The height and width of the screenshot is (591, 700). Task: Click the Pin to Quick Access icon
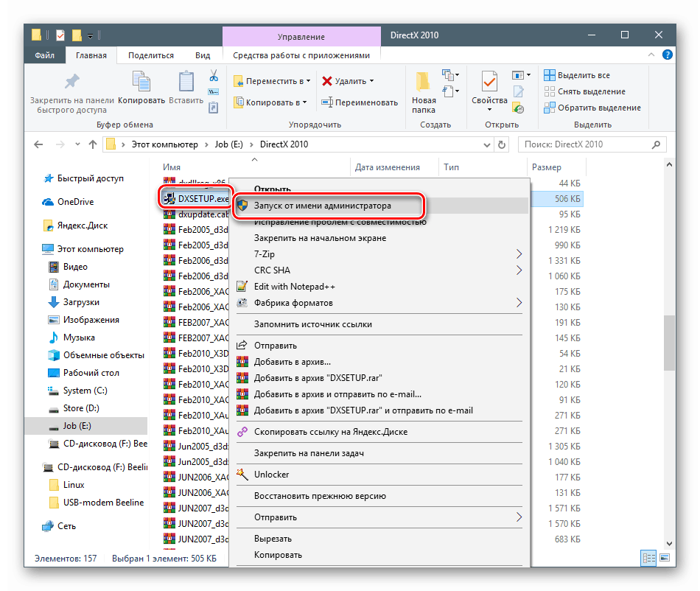(x=71, y=82)
